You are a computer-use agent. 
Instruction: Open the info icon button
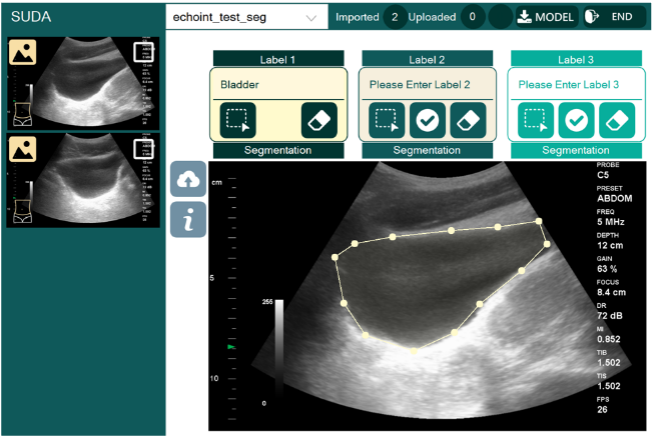tap(188, 219)
